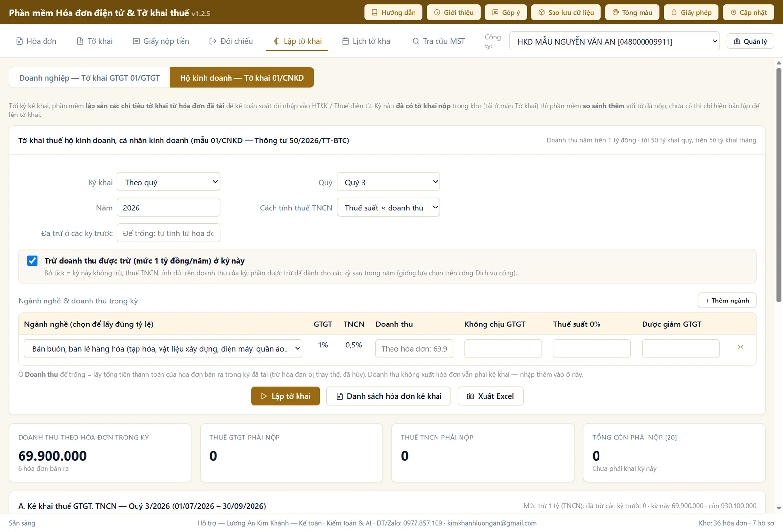
Task: Remove the industry row with X icon
Action: (740, 347)
